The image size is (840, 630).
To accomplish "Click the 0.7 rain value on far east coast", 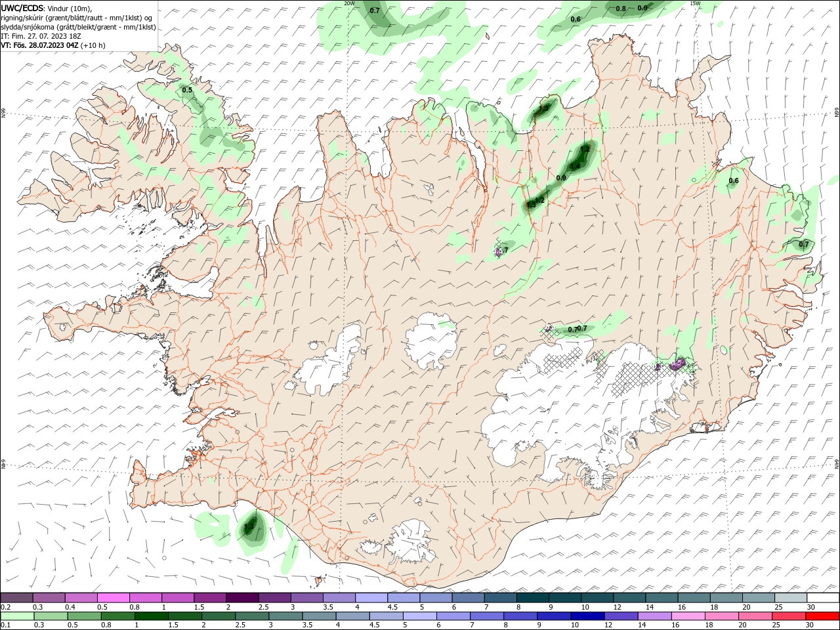I will pyautogui.click(x=804, y=244).
